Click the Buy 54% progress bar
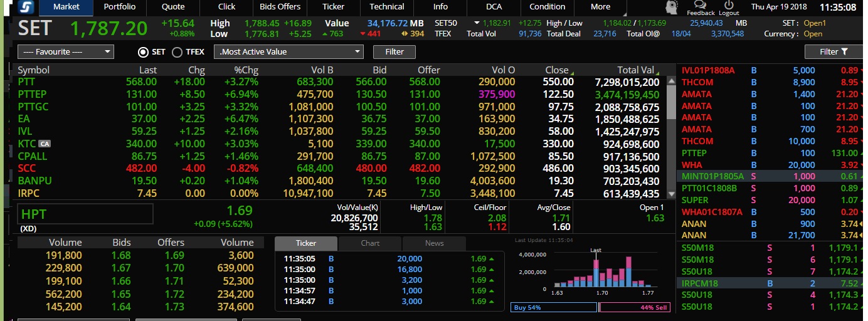The image size is (868, 321). click(554, 307)
